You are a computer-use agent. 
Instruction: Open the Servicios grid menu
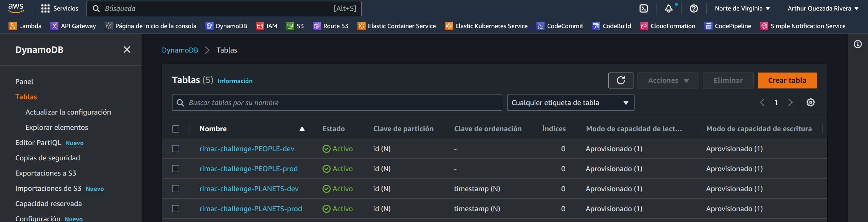tap(59, 8)
